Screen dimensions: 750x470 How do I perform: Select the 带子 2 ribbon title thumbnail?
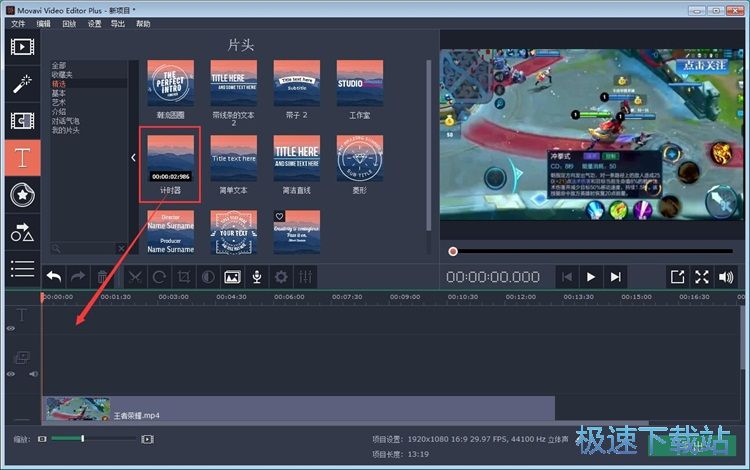[x=297, y=83]
